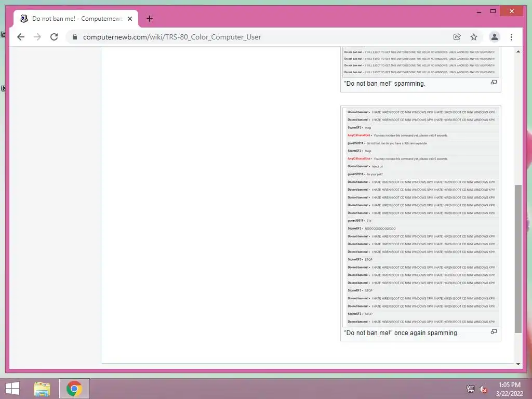
Task: Bookmark this page with the star
Action: click(474, 37)
